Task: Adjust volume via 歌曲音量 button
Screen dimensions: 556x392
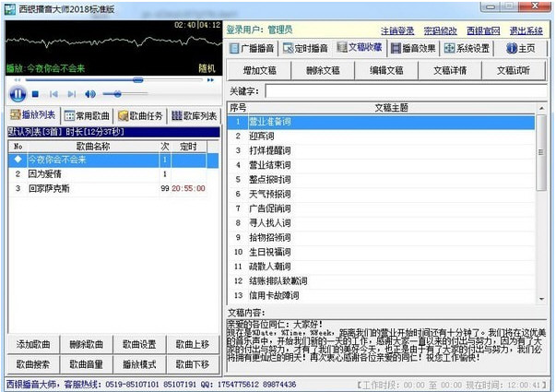Action: tap(86, 364)
